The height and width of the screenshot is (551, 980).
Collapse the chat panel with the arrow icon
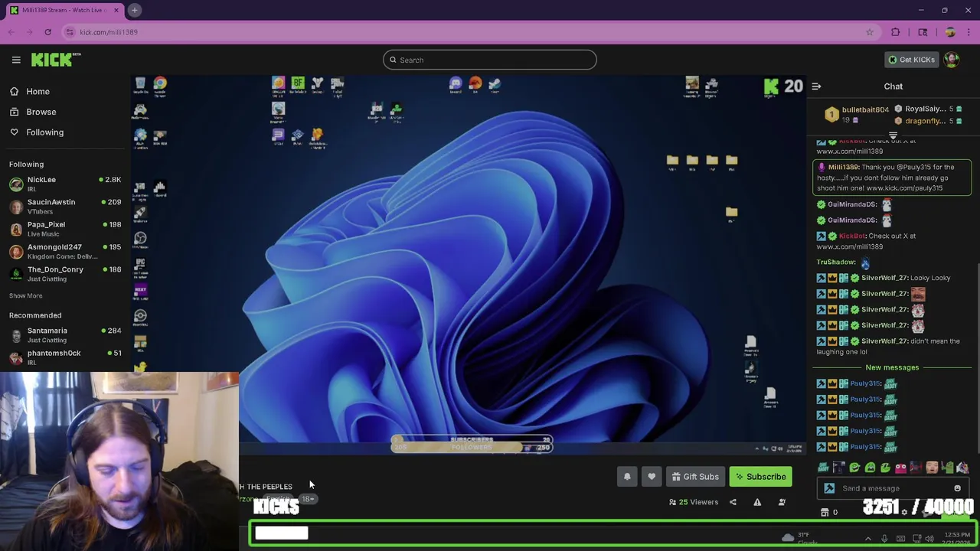[x=816, y=86]
